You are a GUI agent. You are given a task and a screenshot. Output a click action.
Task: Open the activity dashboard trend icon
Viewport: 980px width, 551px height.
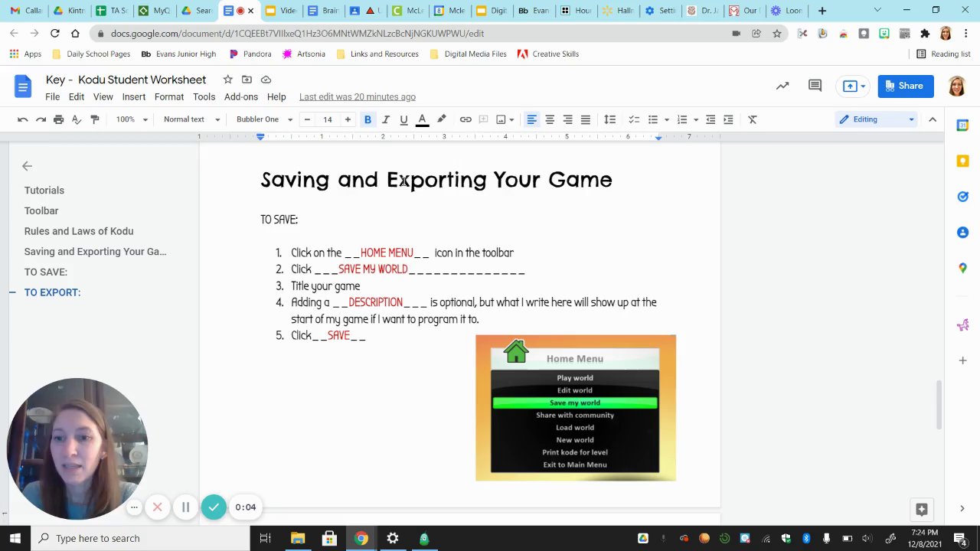click(782, 86)
